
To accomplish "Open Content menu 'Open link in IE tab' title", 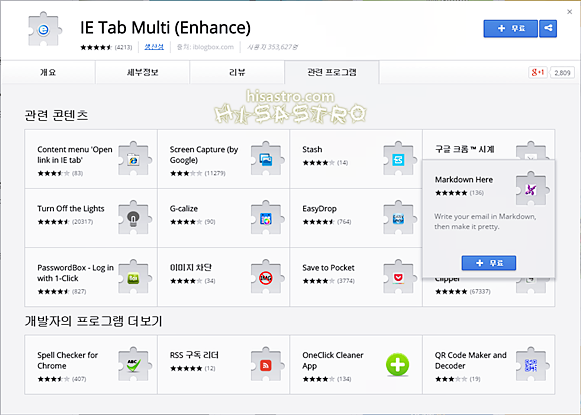I will pyautogui.click(x=74, y=155).
